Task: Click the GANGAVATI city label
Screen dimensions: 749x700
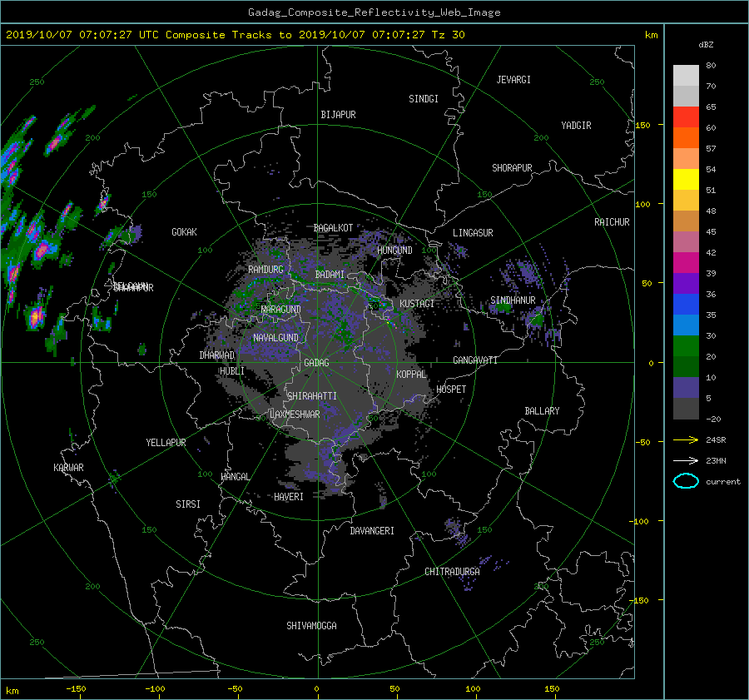Action: (475, 360)
